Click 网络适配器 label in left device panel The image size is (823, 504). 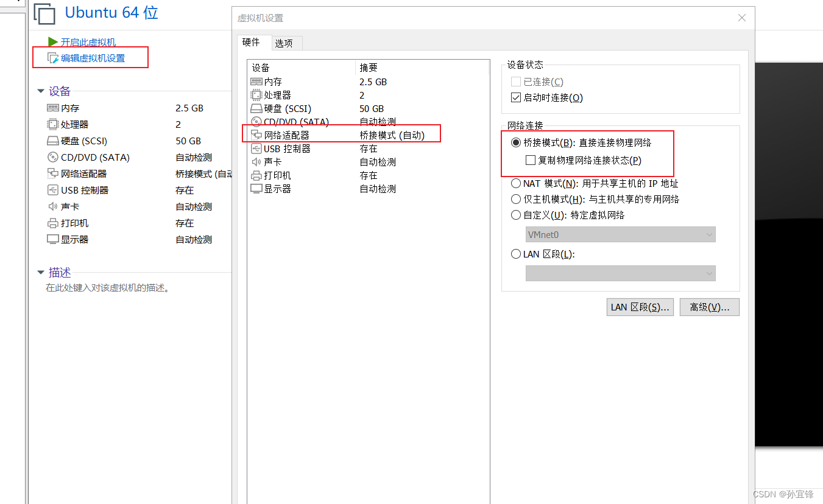point(84,173)
